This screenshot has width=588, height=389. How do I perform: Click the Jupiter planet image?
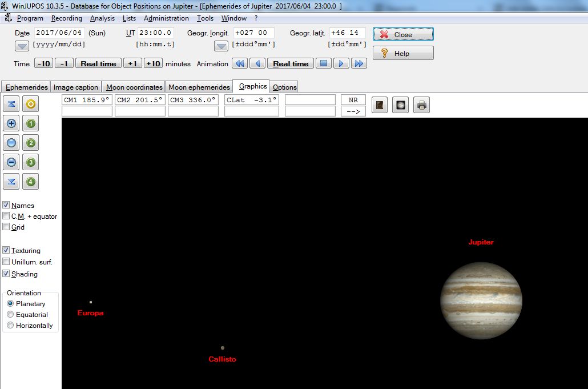click(x=481, y=300)
